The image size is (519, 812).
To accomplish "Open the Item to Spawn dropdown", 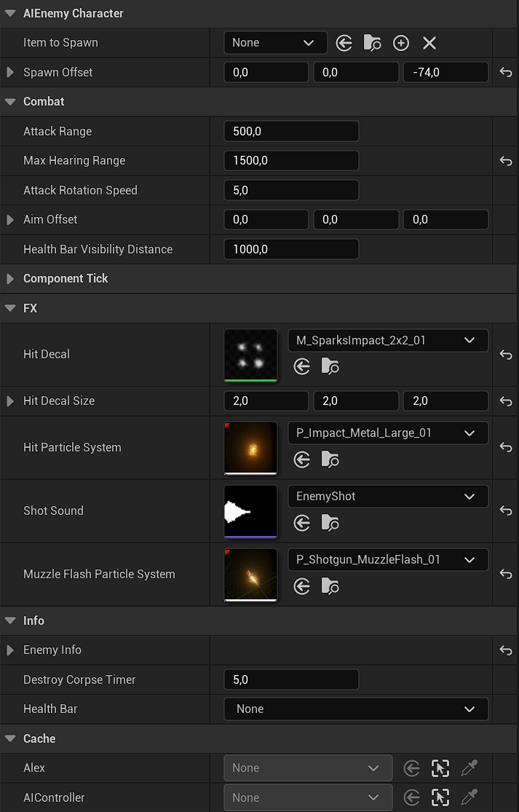I will point(275,43).
